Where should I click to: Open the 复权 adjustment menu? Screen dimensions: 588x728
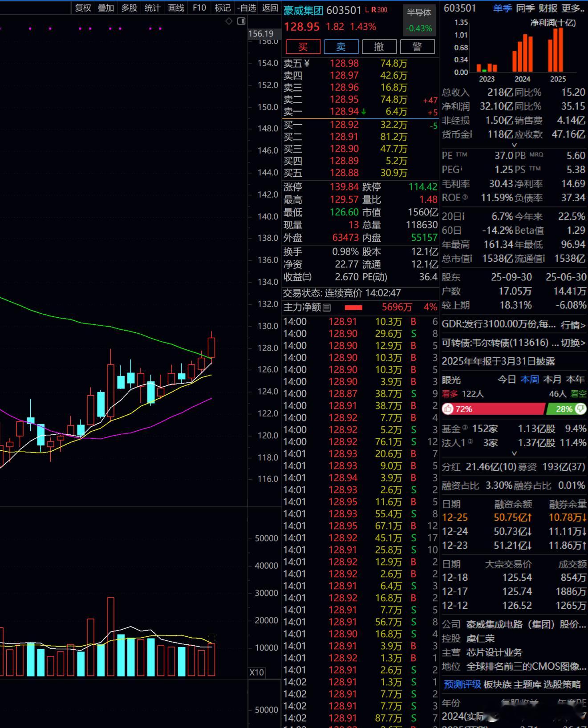coord(83,8)
